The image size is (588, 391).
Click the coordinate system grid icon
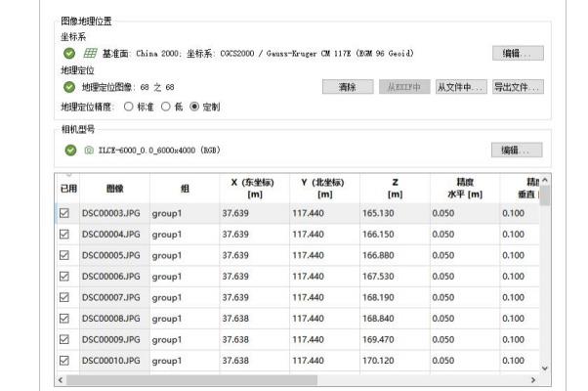point(90,53)
